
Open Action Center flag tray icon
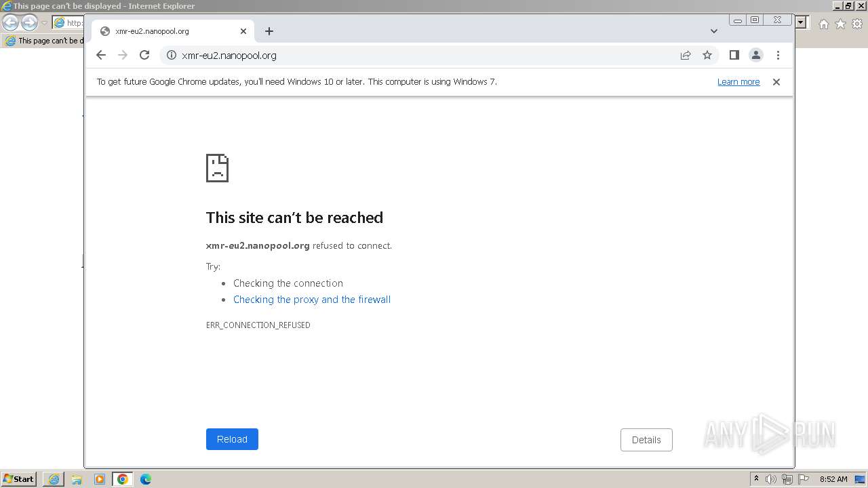[x=804, y=479]
